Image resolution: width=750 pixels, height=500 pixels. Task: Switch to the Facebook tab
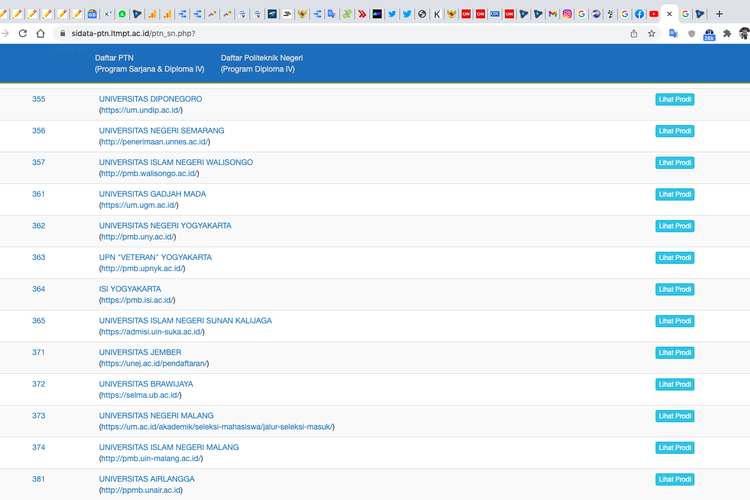click(x=639, y=14)
